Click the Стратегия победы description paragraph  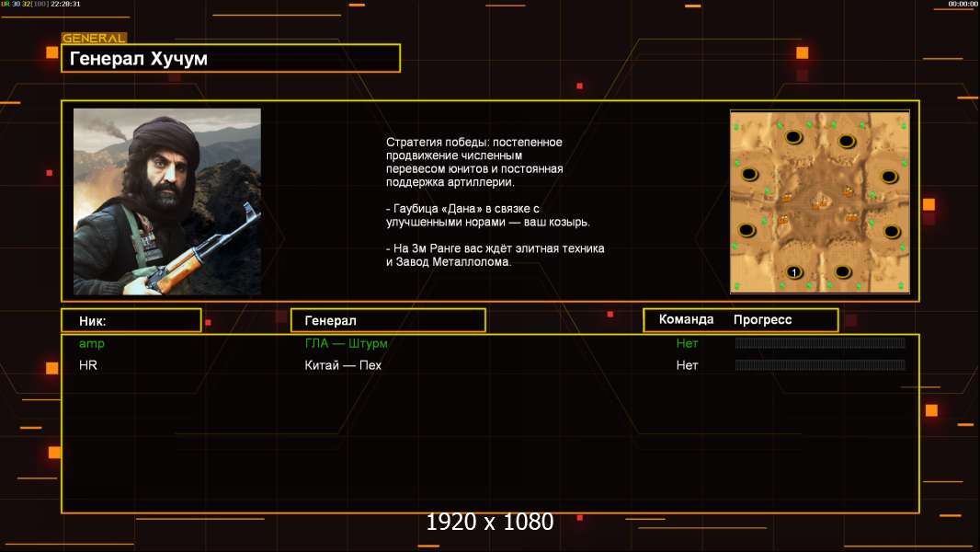[x=474, y=162]
